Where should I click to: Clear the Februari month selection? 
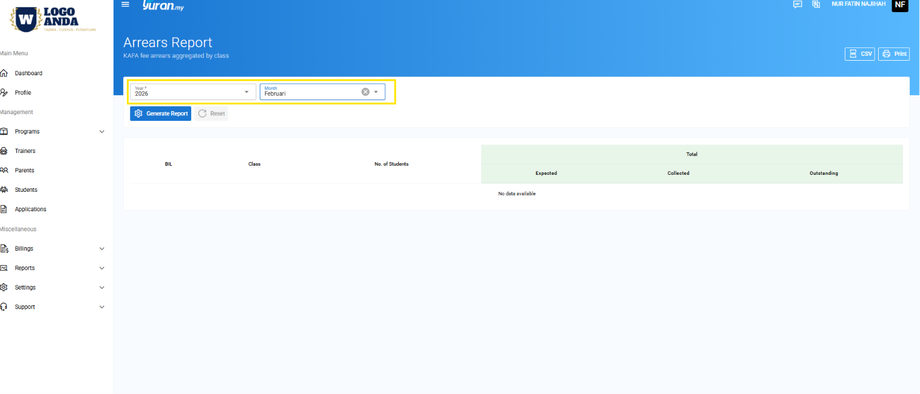tap(365, 92)
